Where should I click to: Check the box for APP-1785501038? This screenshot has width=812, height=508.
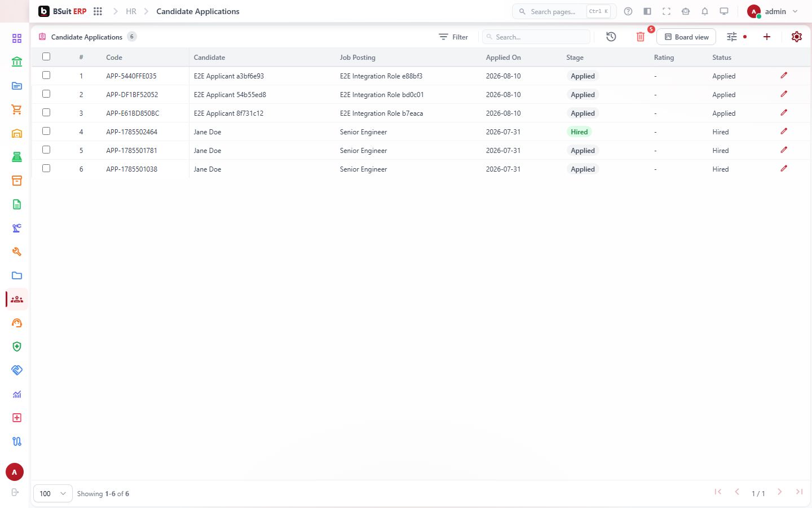46,168
